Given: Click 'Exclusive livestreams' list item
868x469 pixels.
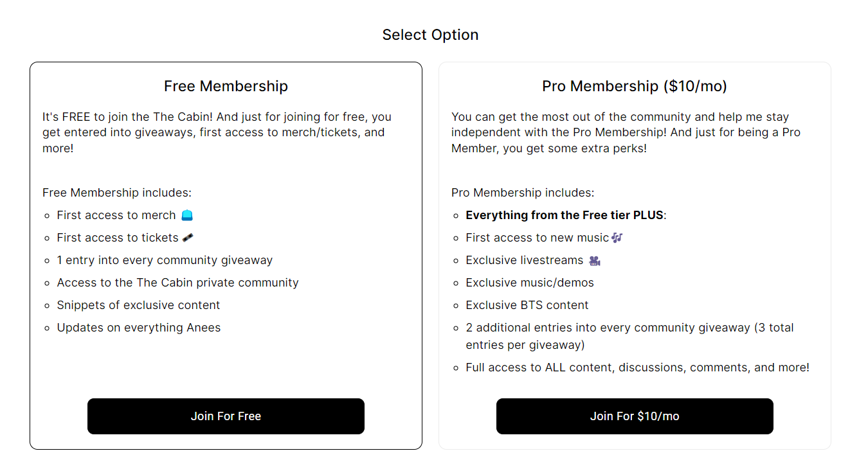Looking at the screenshot, I should coord(524,260).
